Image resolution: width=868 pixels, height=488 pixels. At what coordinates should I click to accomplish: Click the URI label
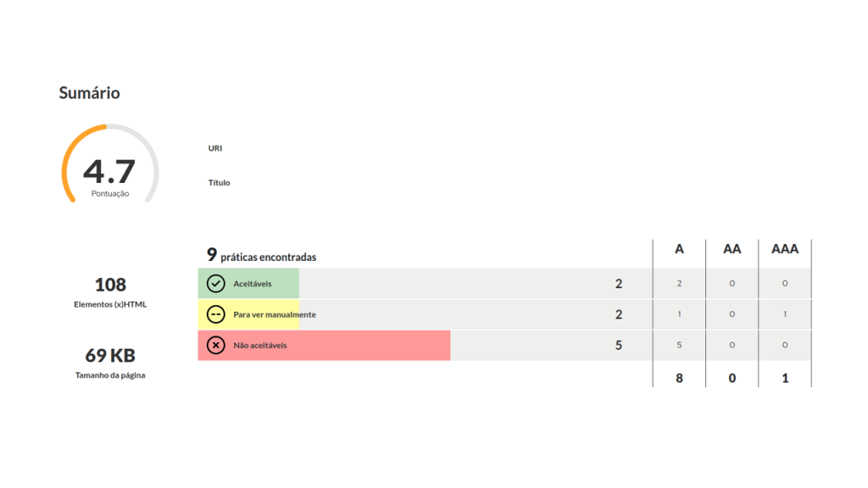(x=214, y=148)
